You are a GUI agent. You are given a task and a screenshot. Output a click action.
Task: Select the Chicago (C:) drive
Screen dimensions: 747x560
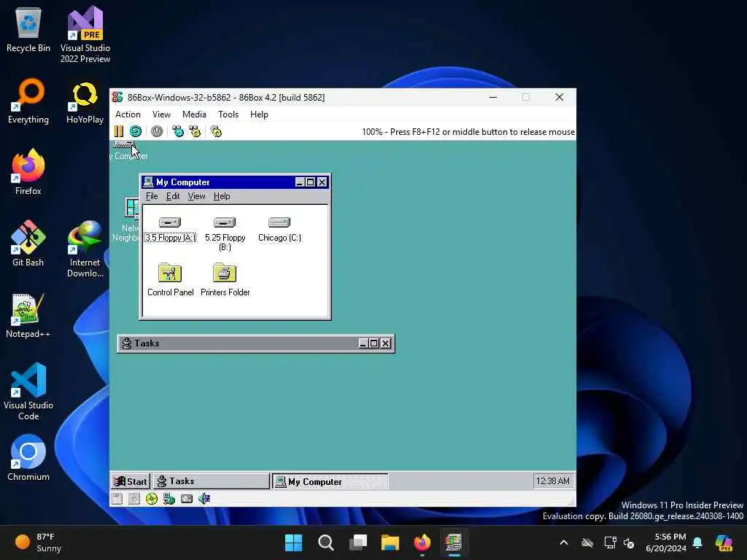[x=279, y=229]
